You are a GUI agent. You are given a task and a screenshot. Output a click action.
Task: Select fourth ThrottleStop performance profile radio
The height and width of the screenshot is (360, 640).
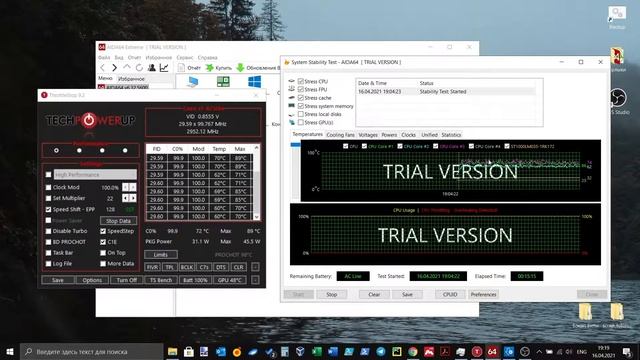click(x=125, y=151)
